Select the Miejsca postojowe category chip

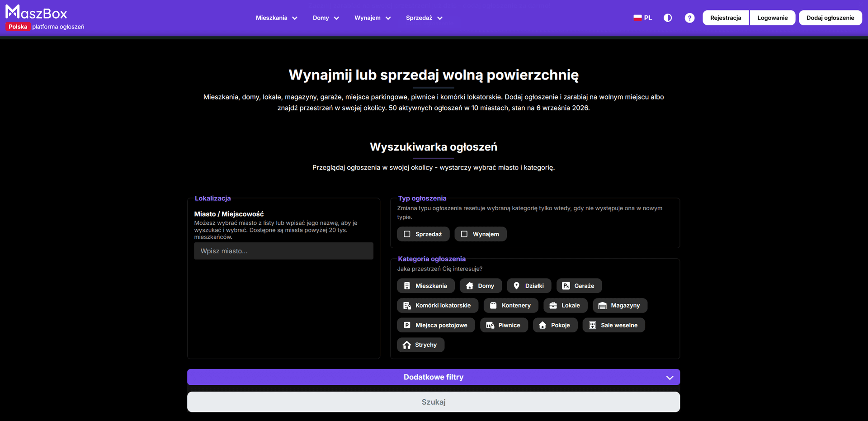(436, 325)
